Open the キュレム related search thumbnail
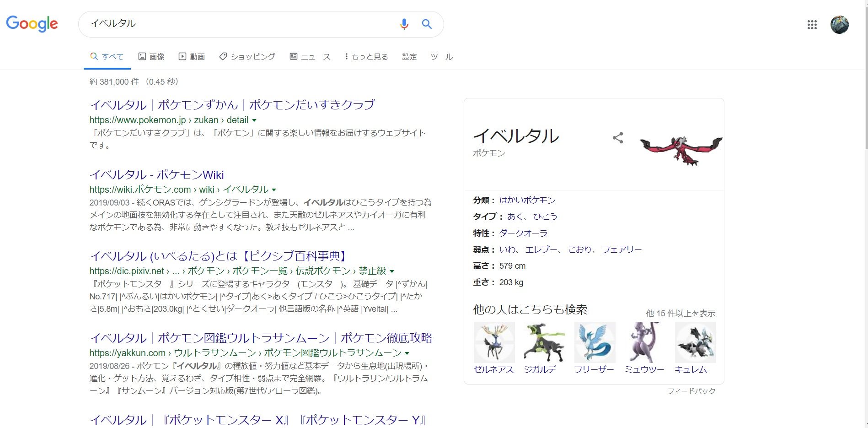 (696, 342)
